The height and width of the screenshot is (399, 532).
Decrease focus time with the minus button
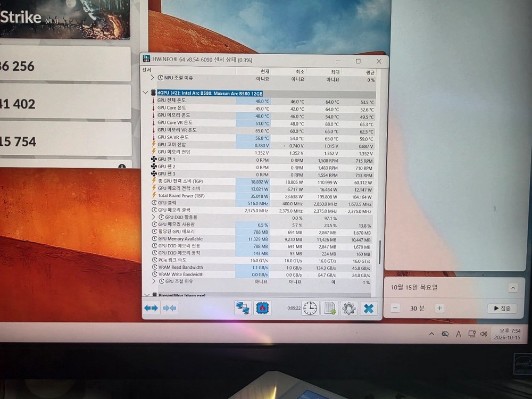tap(395, 308)
